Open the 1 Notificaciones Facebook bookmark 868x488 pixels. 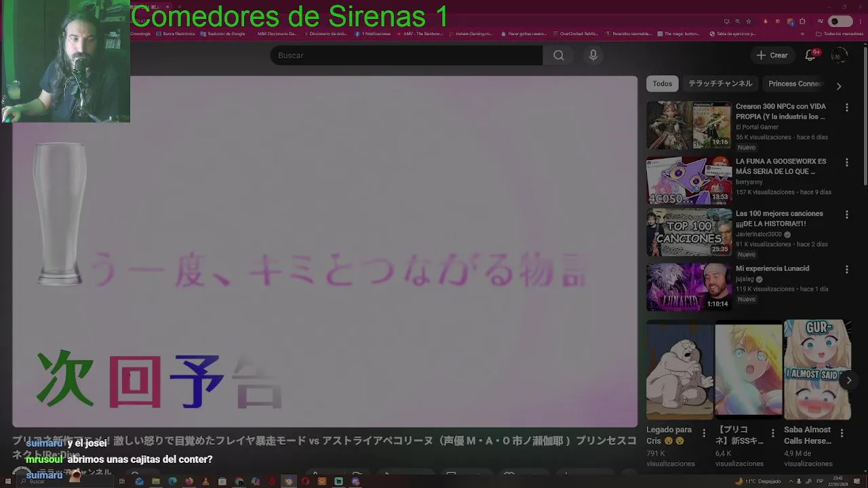click(373, 33)
